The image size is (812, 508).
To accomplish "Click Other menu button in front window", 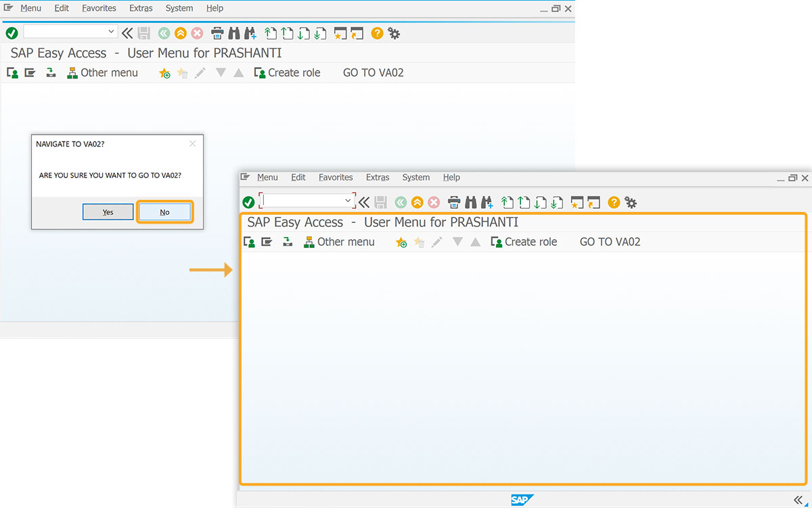I will pyautogui.click(x=339, y=242).
